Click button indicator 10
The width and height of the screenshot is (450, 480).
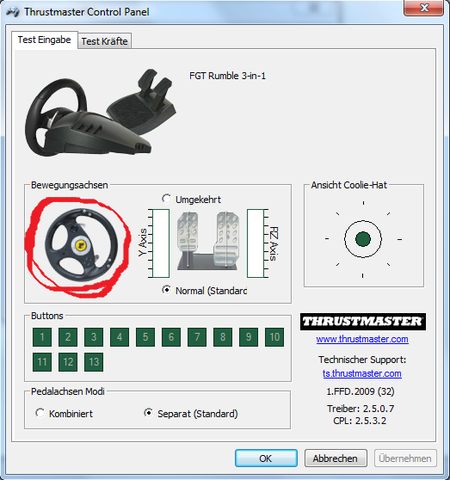(274, 337)
